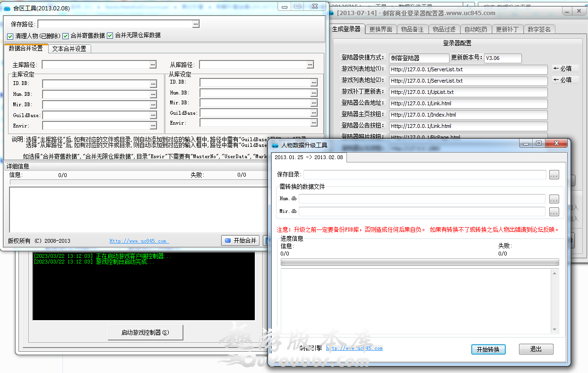Click browse button for Mir.db conversion file
The width and height of the screenshot is (588, 373).
coord(554,212)
